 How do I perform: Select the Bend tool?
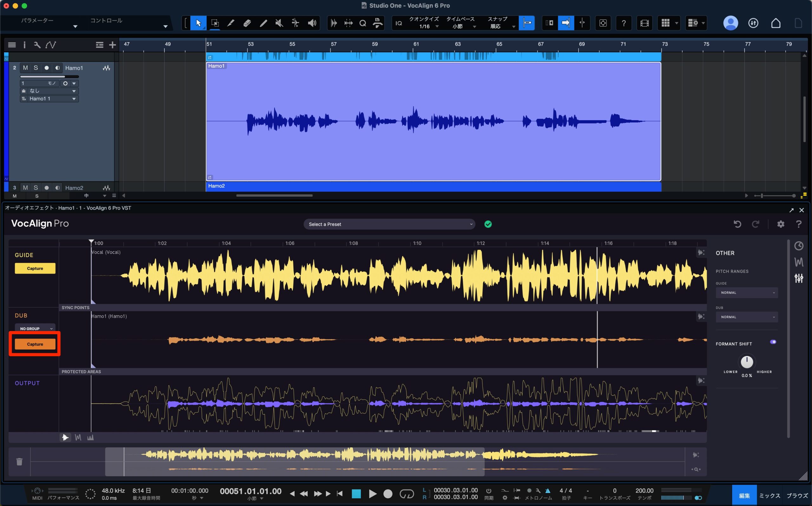tap(295, 23)
